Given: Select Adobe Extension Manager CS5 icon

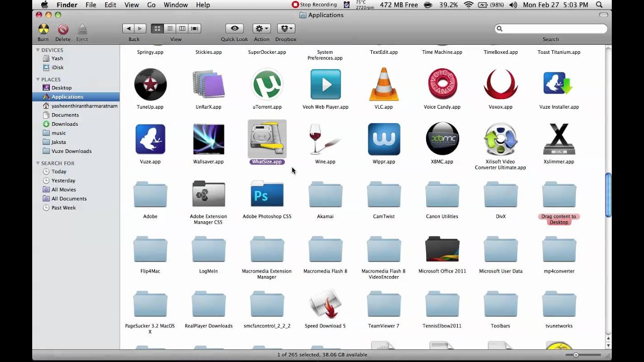Looking at the screenshot, I should [208, 194].
